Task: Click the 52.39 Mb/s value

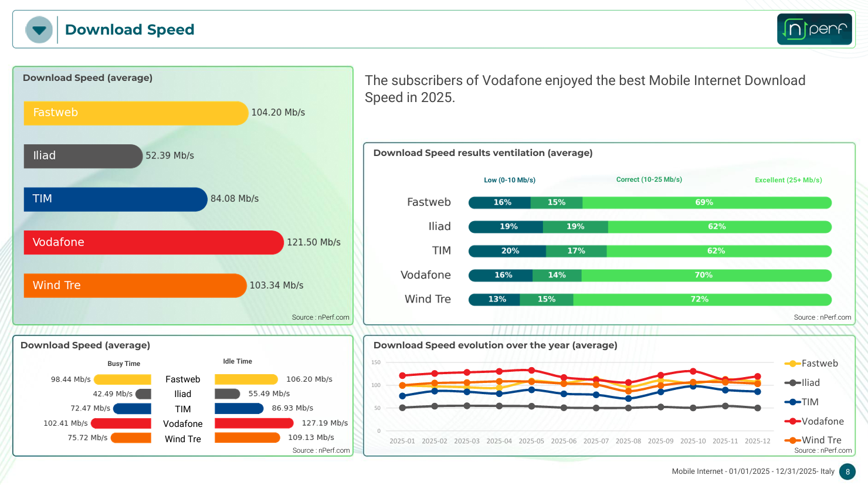Action: 169,155
